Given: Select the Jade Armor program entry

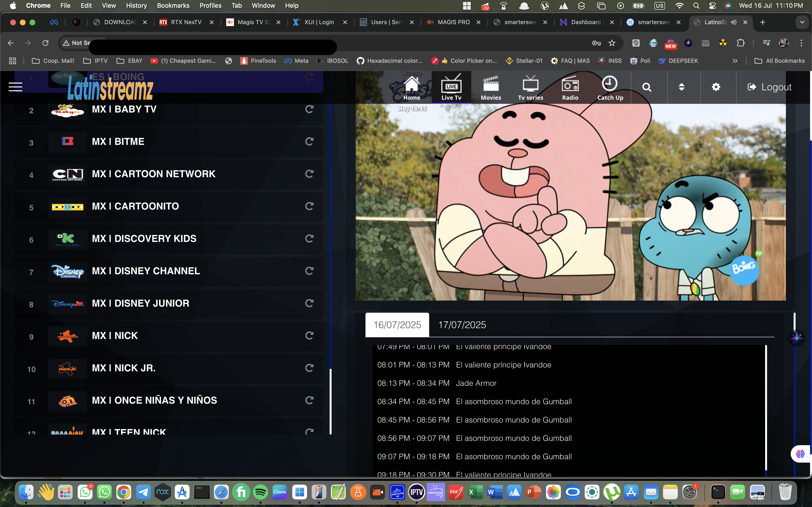Looking at the screenshot, I should click(476, 383).
